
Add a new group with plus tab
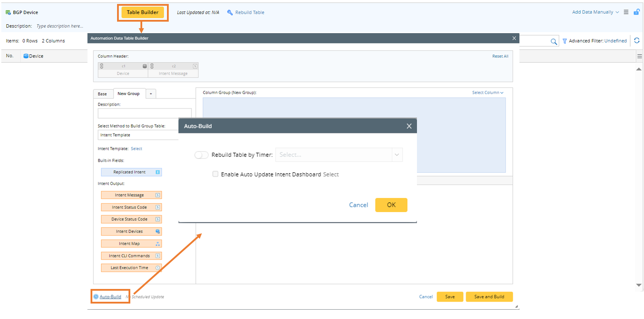pyautogui.click(x=151, y=94)
